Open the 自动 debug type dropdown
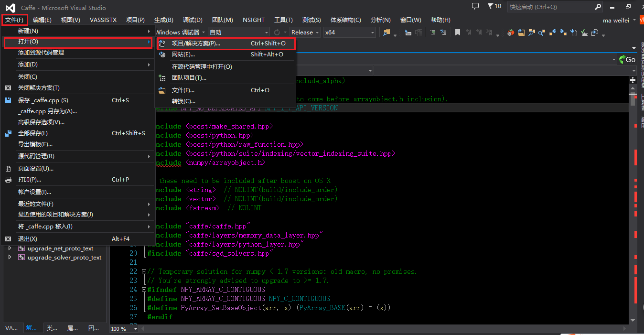 pyautogui.click(x=239, y=32)
